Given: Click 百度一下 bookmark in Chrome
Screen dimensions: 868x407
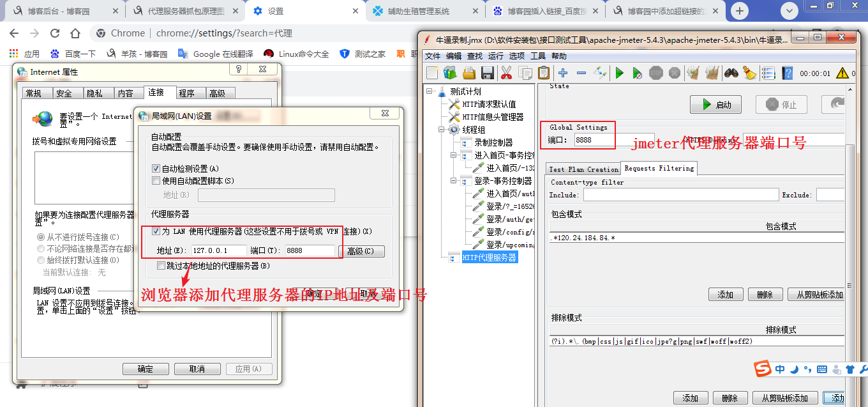Looking at the screenshot, I should [x=73, y=54].
